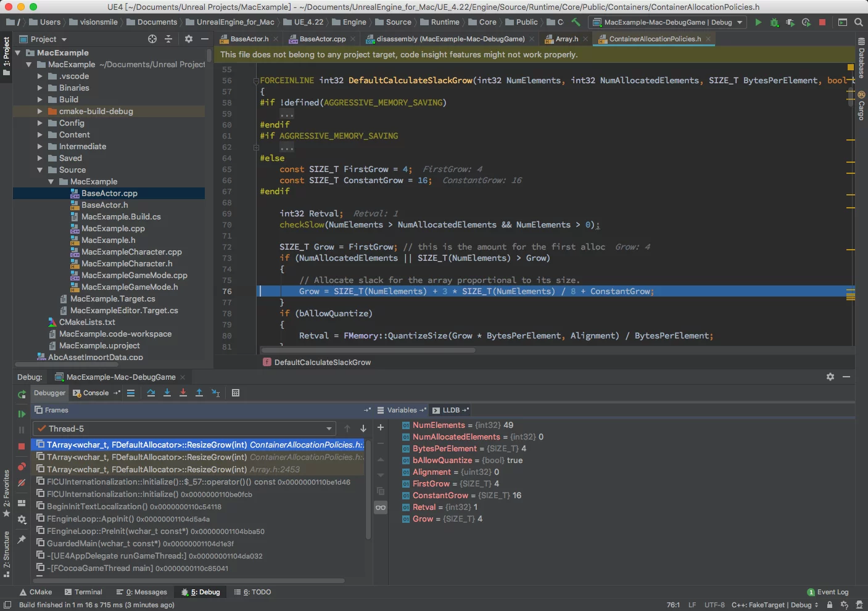
Task: Click Resume Program in the debug sidebar
Action: click(x=22, y=414)
